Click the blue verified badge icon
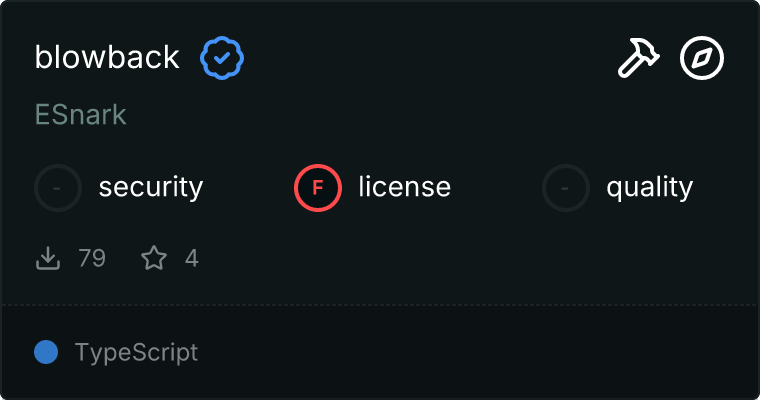 tap(222, 58)
